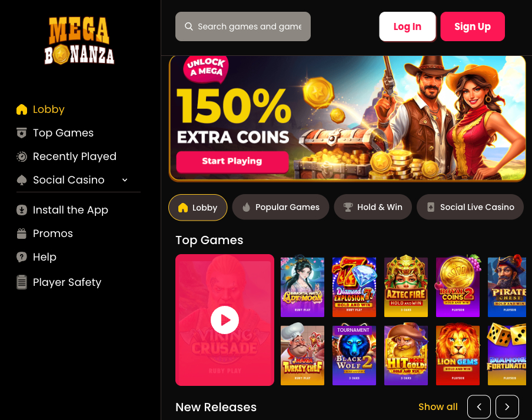Click the Recently Played clock icon
The width and height of the screenshot is (532, 420).
(x=22, y=156)
